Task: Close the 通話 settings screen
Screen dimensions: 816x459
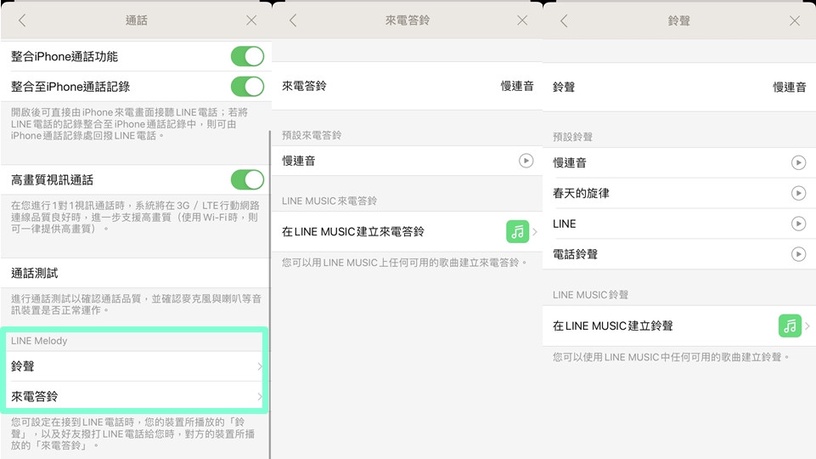Action: 251,20
